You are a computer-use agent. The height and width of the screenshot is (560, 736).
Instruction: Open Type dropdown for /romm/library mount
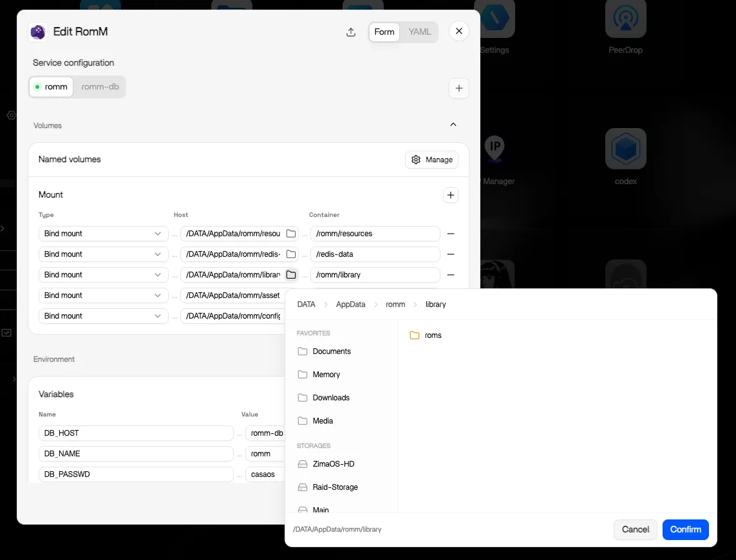pos(103,275)
